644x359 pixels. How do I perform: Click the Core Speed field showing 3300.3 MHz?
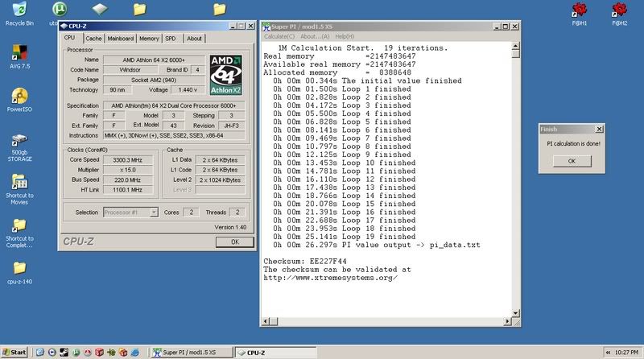pyautogui.click(x=127, y=160)
